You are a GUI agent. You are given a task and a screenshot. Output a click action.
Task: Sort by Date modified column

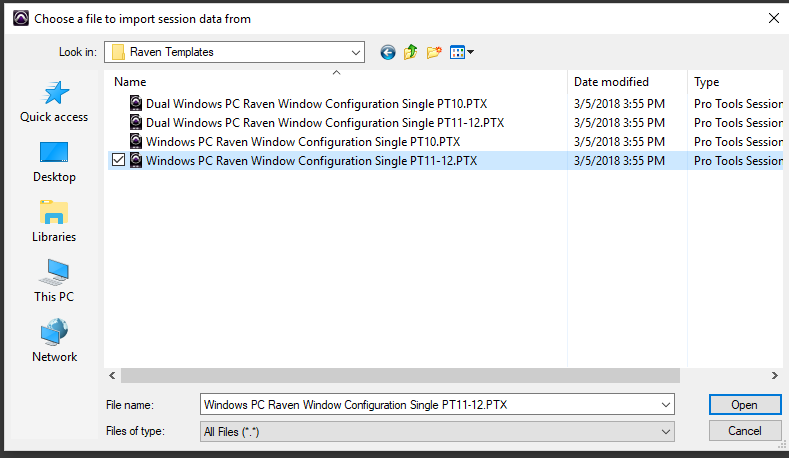click(x=611, y=82)
